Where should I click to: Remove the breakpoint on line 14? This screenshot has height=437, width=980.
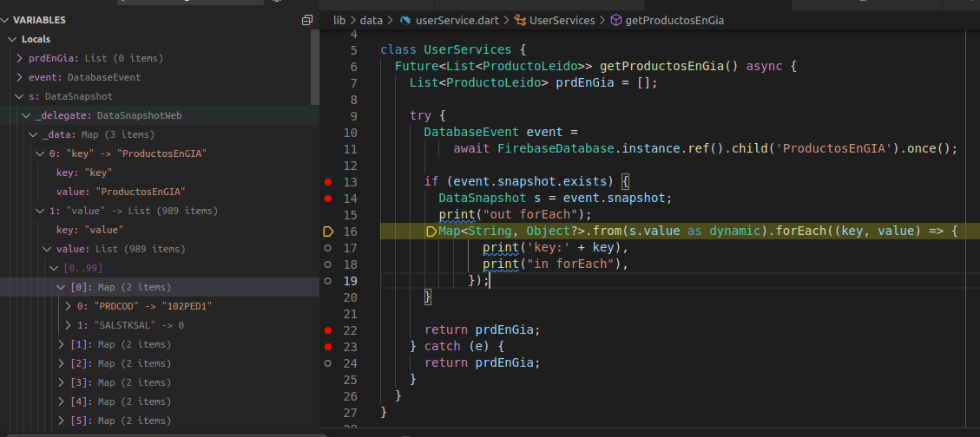click(x=328, y=199)
